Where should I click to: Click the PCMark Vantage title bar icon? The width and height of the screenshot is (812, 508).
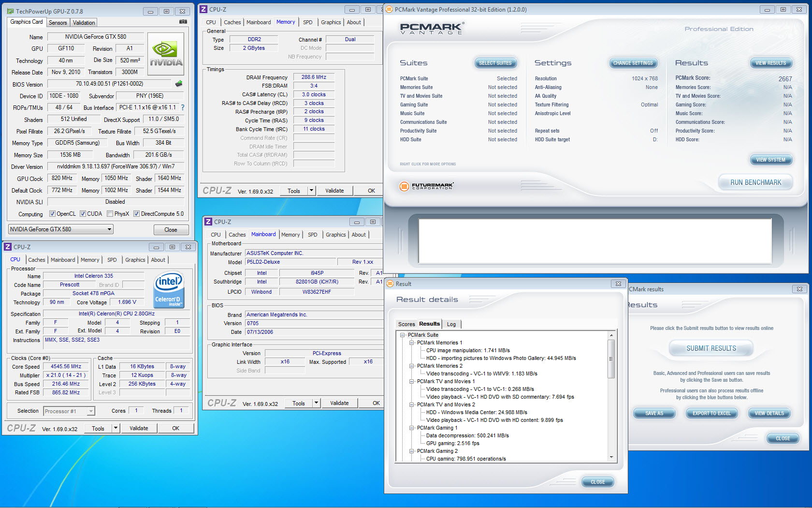click(x=389, y=9)
